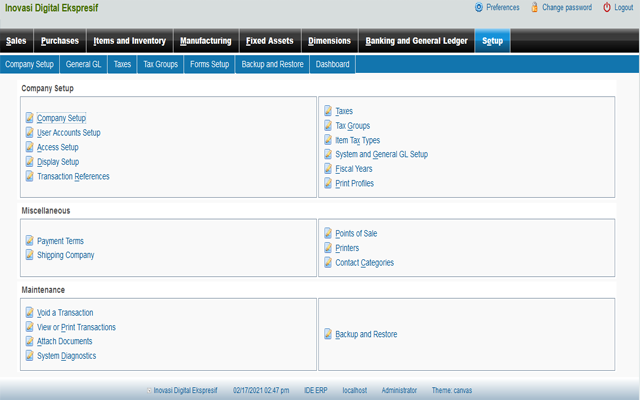640x400 pixels.
Task: Go to the Dashboard submenu tab
Action: coord(333,64)
